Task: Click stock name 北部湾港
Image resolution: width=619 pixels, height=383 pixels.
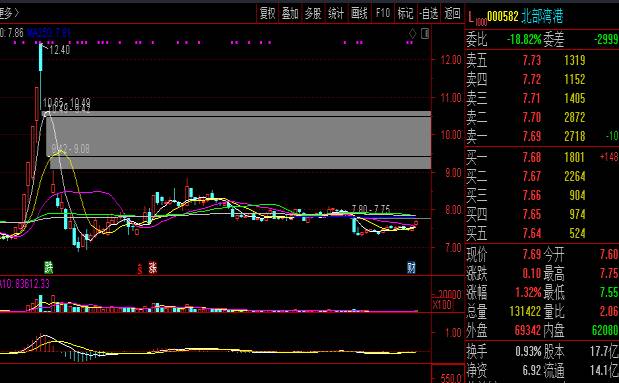Action: point(542,16)
